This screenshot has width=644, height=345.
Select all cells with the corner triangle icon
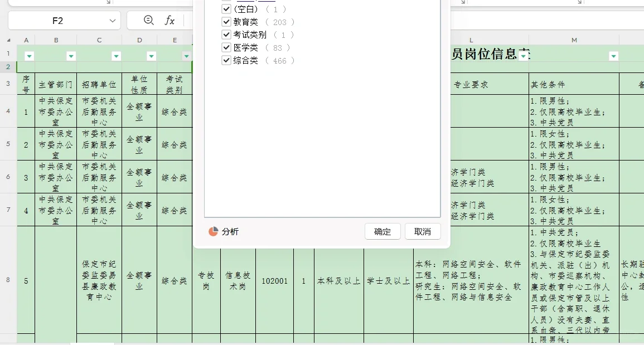(8, 40)
